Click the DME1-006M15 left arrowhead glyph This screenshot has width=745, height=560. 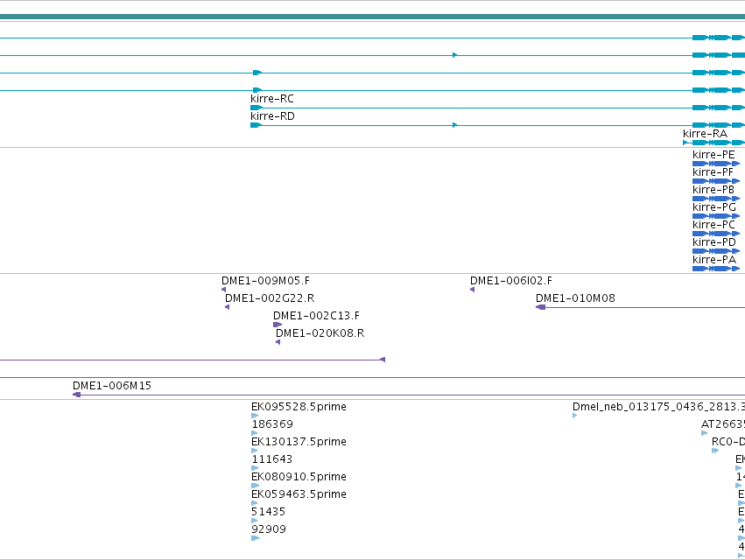tap(76, 395)
